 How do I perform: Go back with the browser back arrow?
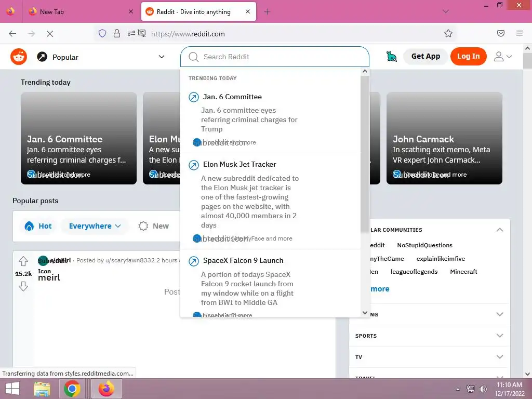point(12,34)
